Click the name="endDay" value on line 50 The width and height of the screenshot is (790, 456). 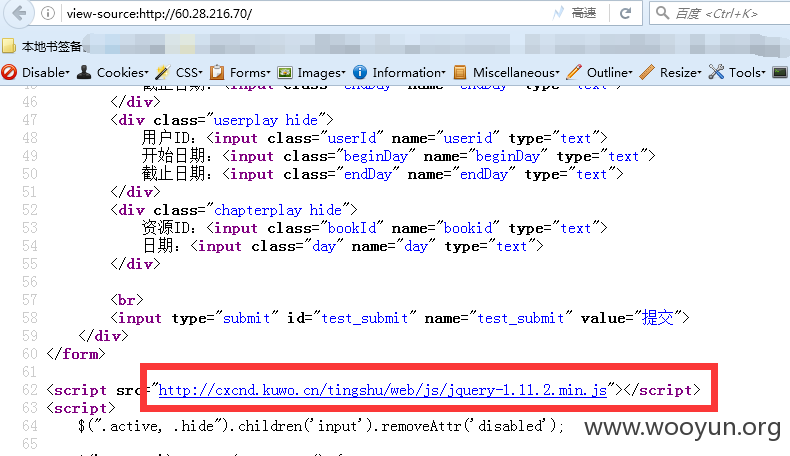pos(484,174)
